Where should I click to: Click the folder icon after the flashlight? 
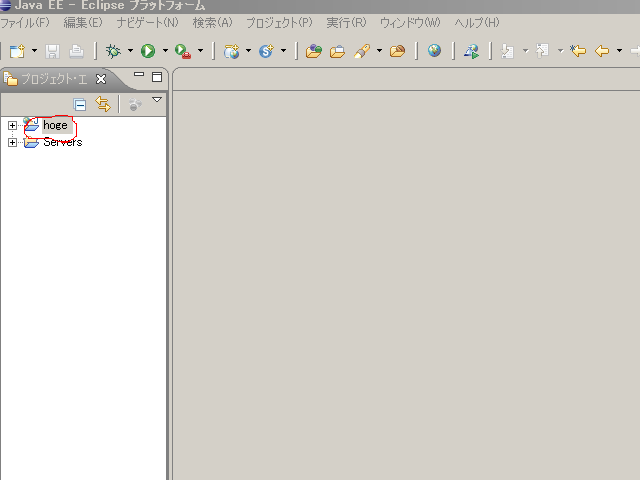397,51
